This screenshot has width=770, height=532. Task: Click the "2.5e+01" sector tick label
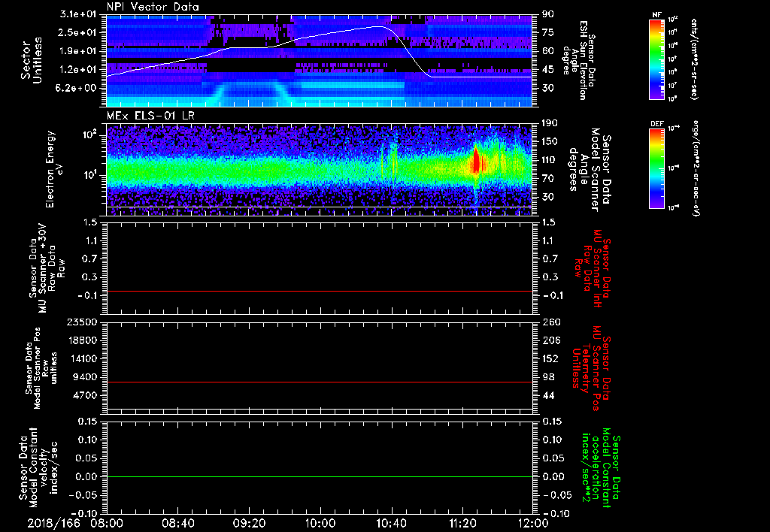78,32
